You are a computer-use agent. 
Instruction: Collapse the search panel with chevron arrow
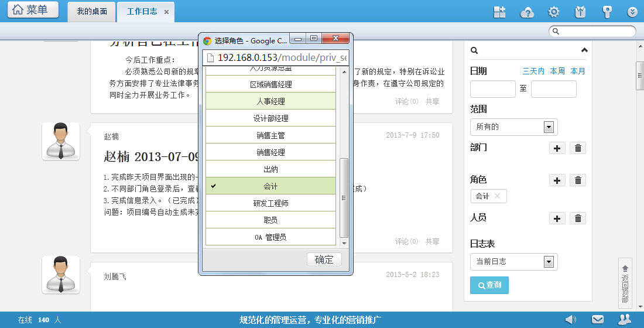(584, 50)
